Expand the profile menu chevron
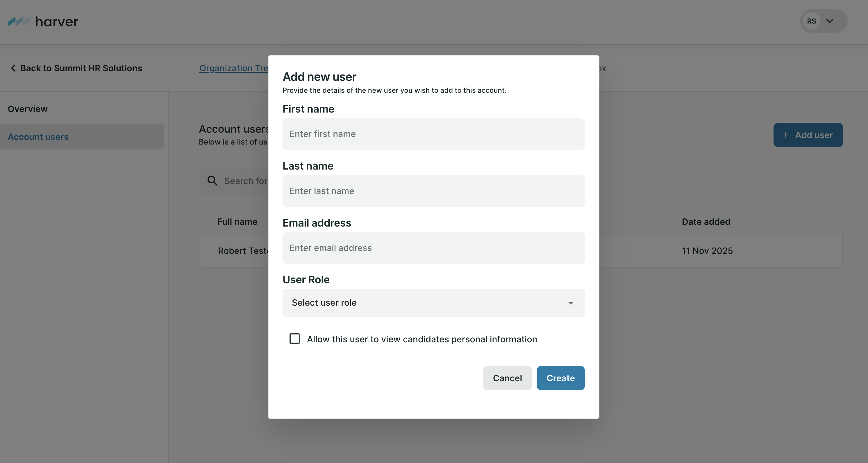 click(x=830, y=21)
